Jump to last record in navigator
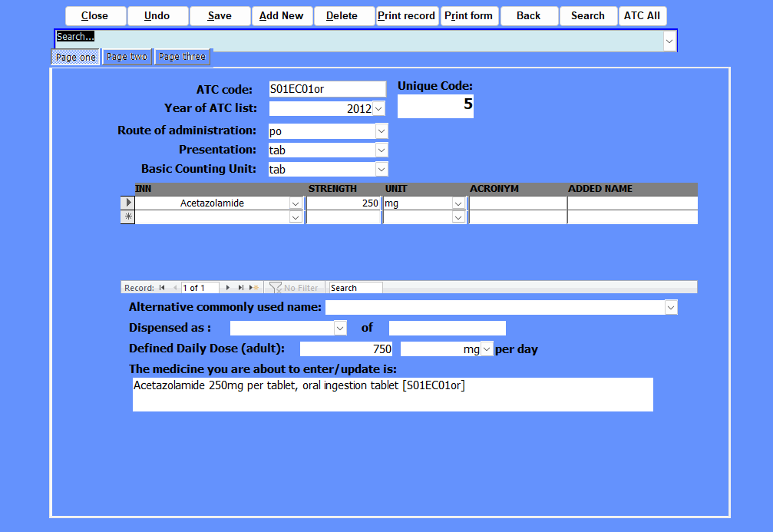The image size is (773, 532). click(241, 288)
